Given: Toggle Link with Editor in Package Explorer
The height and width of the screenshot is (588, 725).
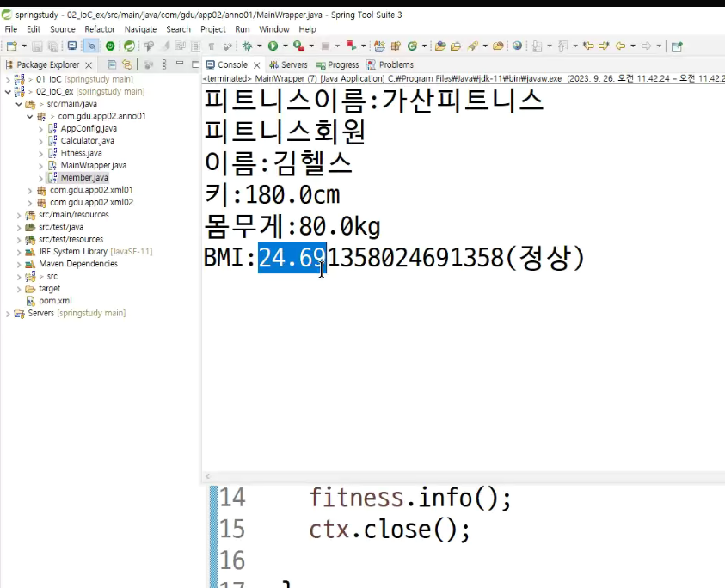Looking at the screenshot, I should (126, 64).
